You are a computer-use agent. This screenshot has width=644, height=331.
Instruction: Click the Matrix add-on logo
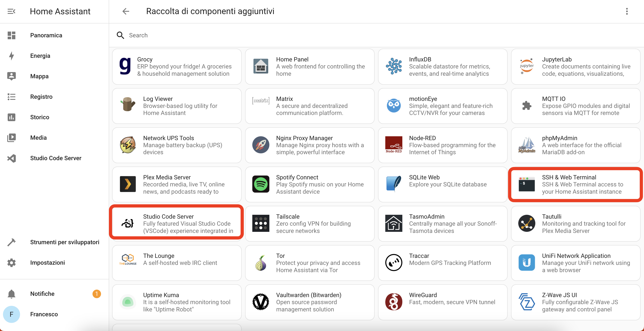[261, 101]
